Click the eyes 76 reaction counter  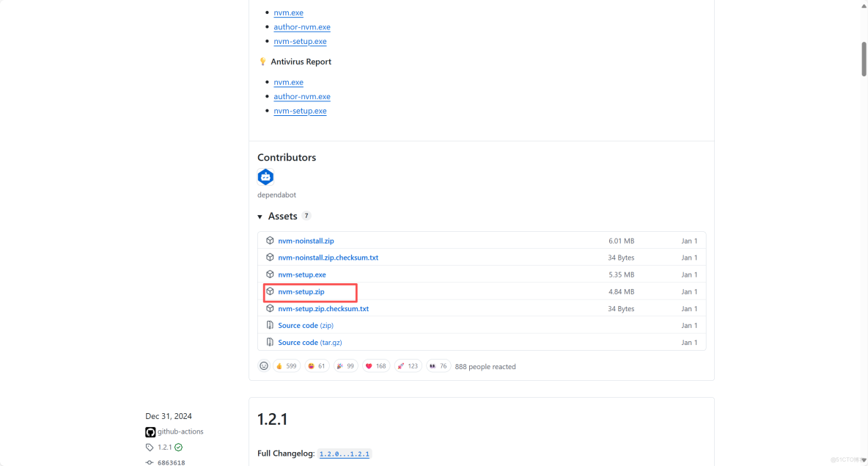point(438,365)
